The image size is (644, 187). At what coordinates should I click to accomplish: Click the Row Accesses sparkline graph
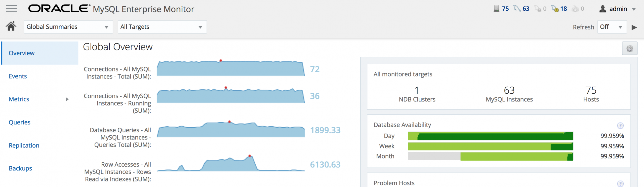point(231,163)
